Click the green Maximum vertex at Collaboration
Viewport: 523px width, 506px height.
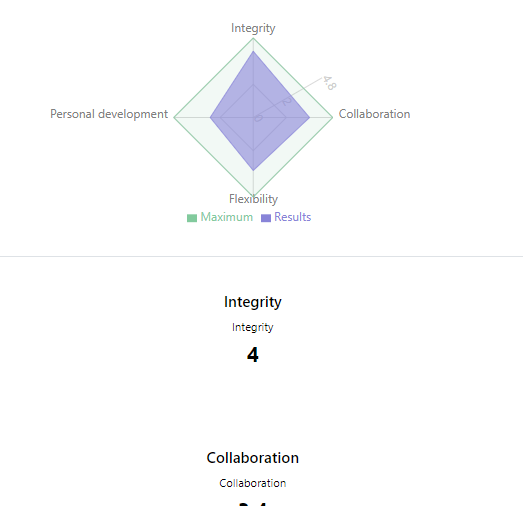(x=332, y=117)
